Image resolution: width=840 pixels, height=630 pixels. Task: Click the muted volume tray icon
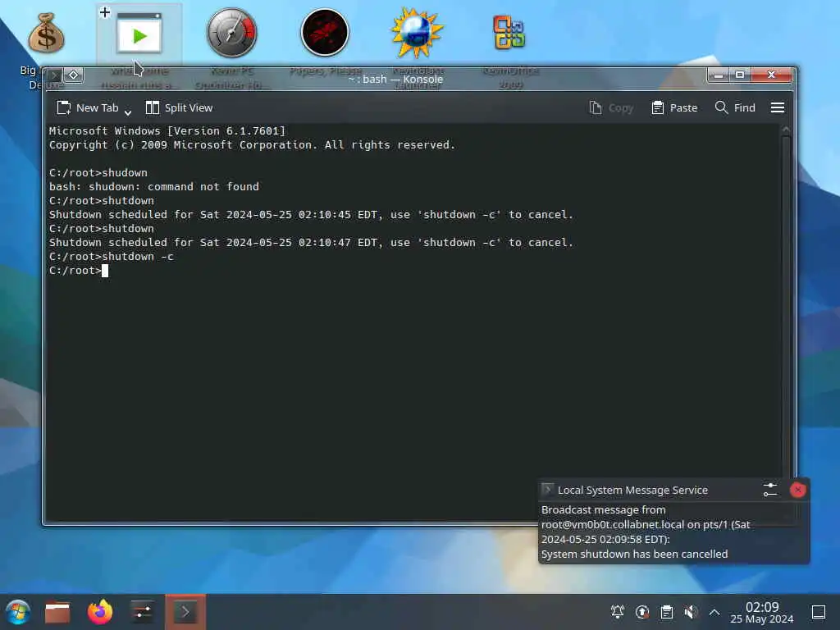(x=691, y=612)
